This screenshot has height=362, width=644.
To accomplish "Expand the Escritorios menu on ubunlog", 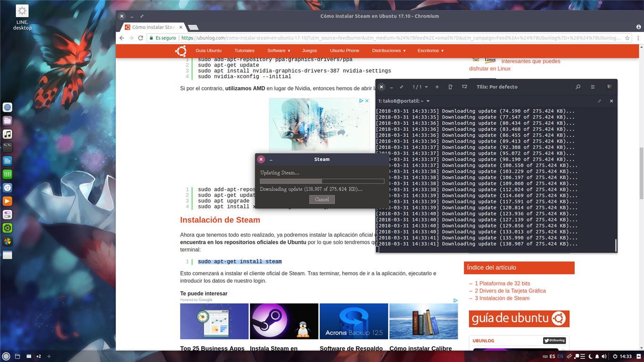I will coord(430,50).
